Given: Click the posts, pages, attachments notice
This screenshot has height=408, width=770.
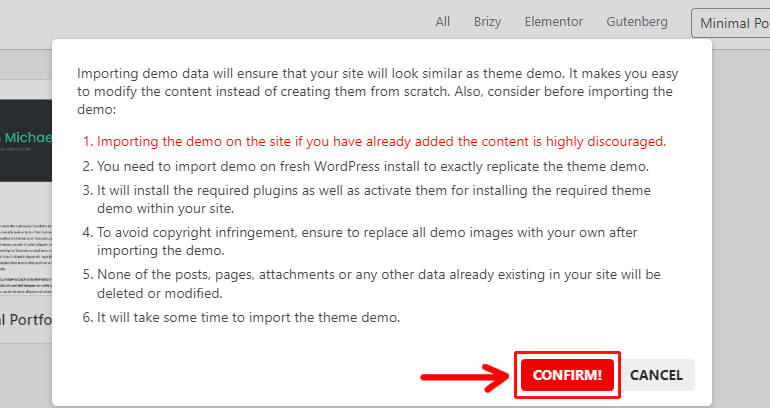Looking at the screenshot, I should coord(371,284).
